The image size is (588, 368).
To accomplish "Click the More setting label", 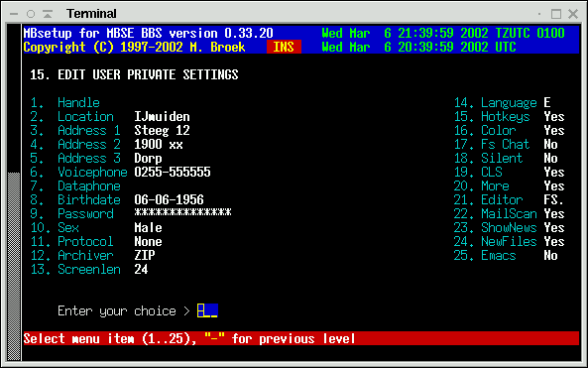I will (x=496, y=185).
